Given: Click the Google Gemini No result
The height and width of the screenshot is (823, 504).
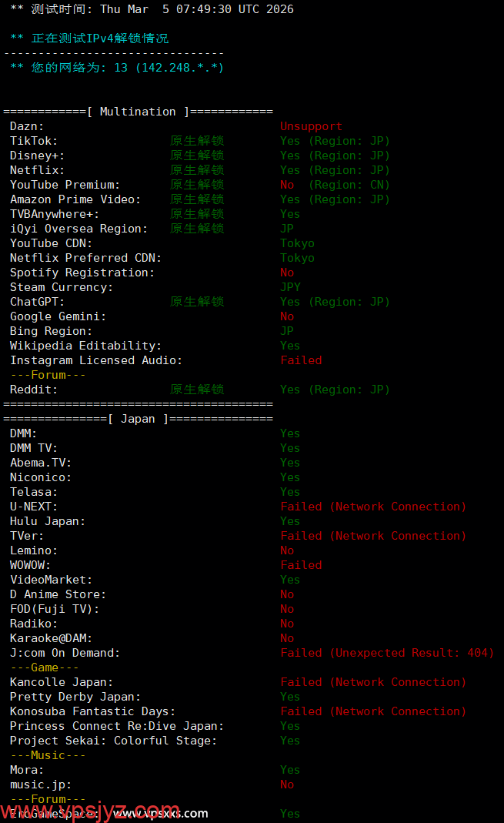Looking at the screenshot, I should tap(287, 316).
